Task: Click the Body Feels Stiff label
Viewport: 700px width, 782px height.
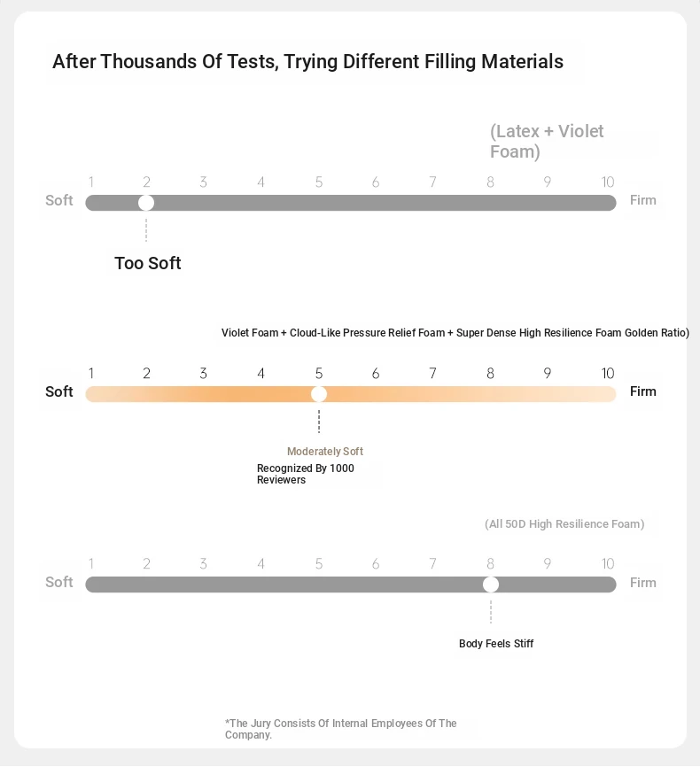Action: [x=496, y=643]
